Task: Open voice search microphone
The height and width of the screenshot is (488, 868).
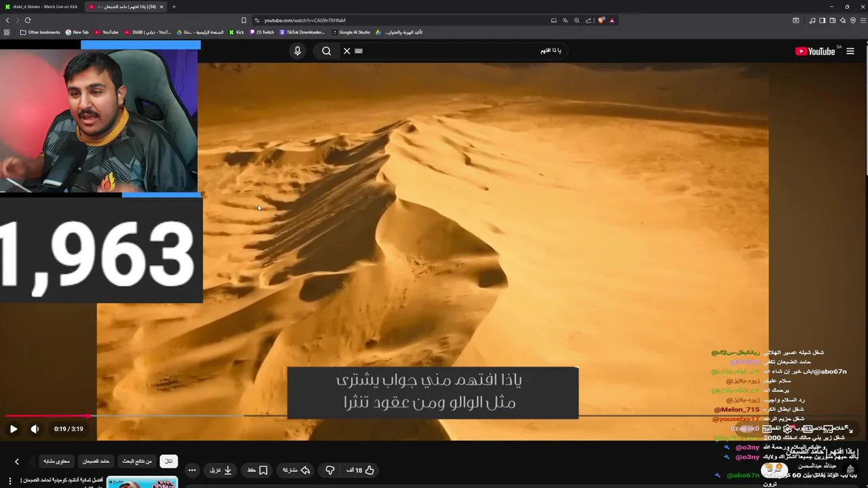Action: 297,51
